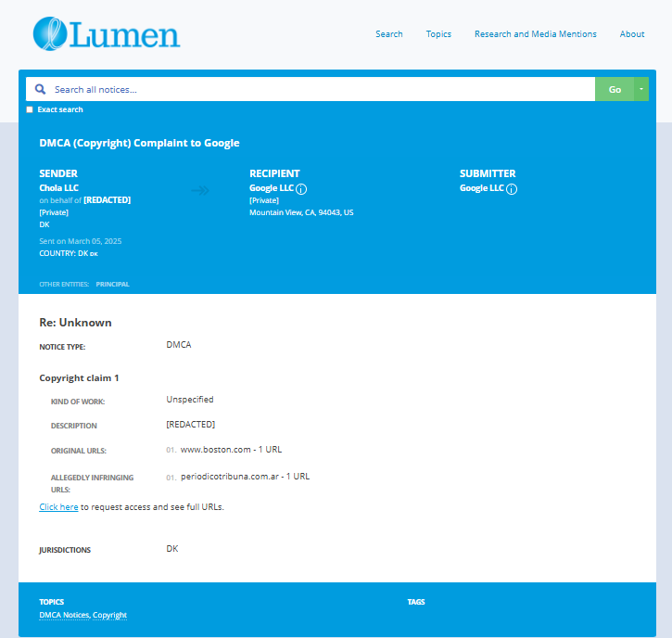
Task: Open info icon next to submitter Google LLC
Action: pos(512,189)
